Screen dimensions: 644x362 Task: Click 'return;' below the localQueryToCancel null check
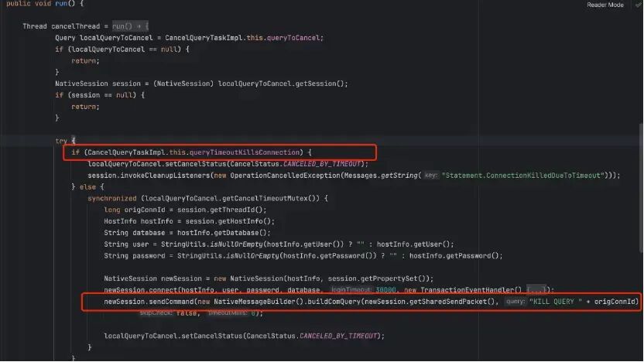[x=85, y=61]
